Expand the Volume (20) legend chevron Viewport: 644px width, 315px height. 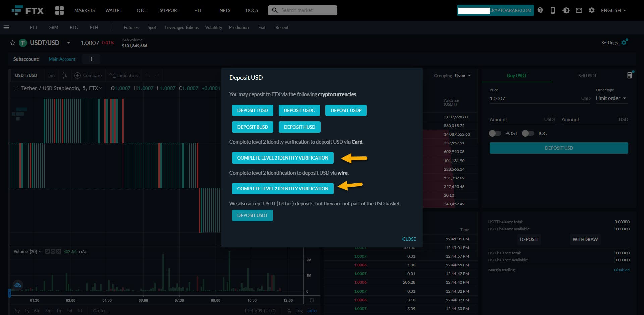40,251
